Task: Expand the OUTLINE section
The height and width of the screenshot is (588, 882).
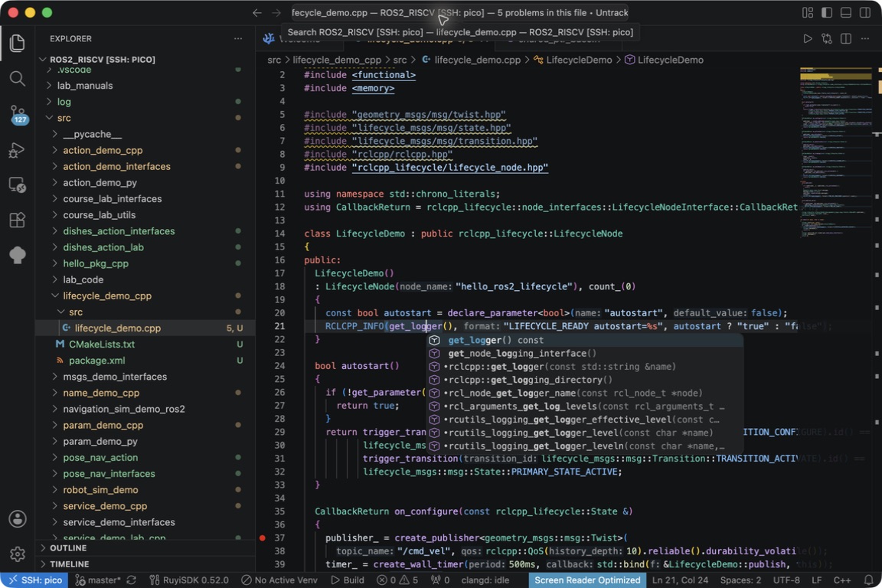Action: (x=144, y=548)
